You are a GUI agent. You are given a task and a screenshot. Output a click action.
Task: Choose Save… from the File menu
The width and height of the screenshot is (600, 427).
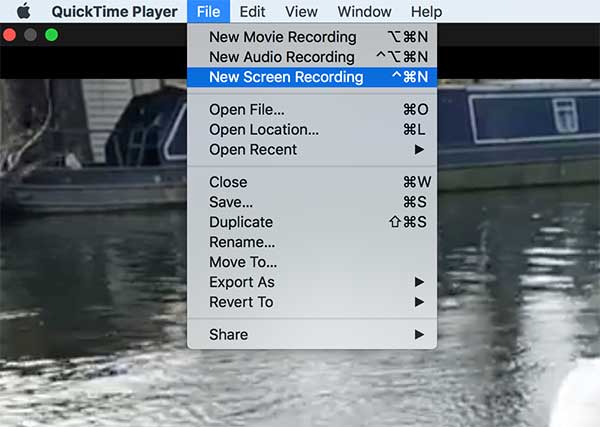click(x=312, y=202)
